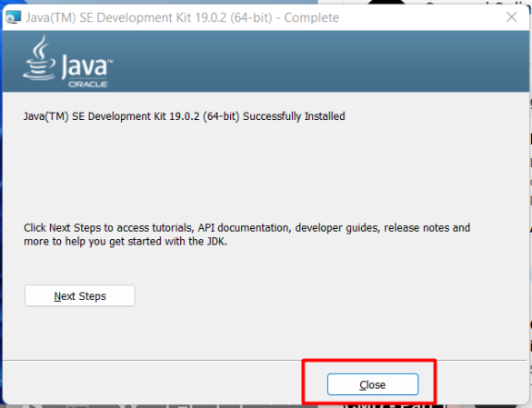Click the installer icon in the title bar
Image resolution: width=532 pixels, height=408 pixels.
point(14,17)
